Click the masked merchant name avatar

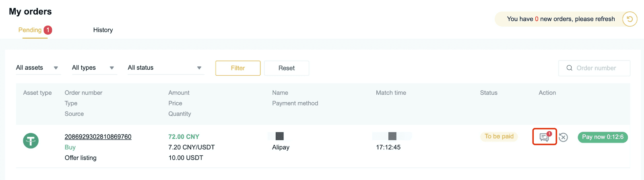(279, 136)
